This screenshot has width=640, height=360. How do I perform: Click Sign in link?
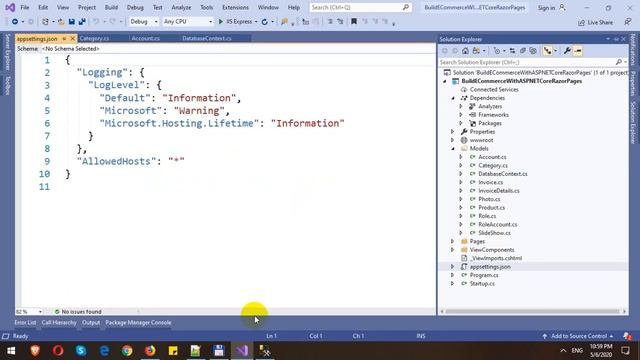coord(546,8)
